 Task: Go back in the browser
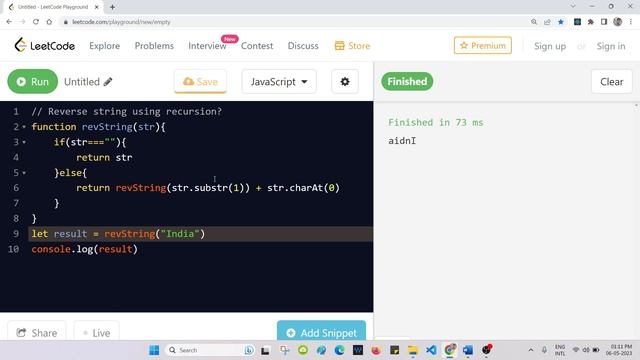click(x=9, y=22)
